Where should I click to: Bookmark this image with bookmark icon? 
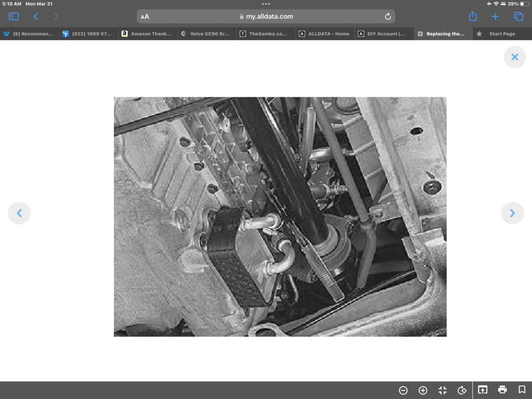[522, 390]
